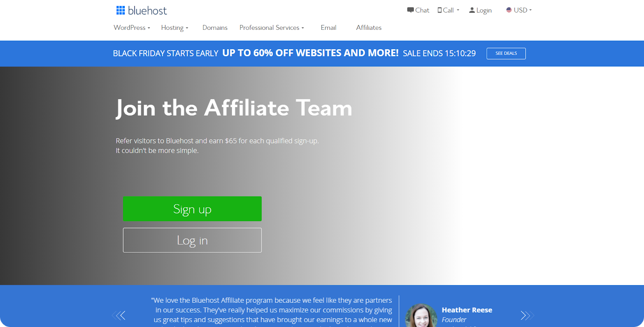Image resolution: width=644 pixels, height=327 pixels.
Task: Click the US flag currency icon
Action: pos(509,10)
